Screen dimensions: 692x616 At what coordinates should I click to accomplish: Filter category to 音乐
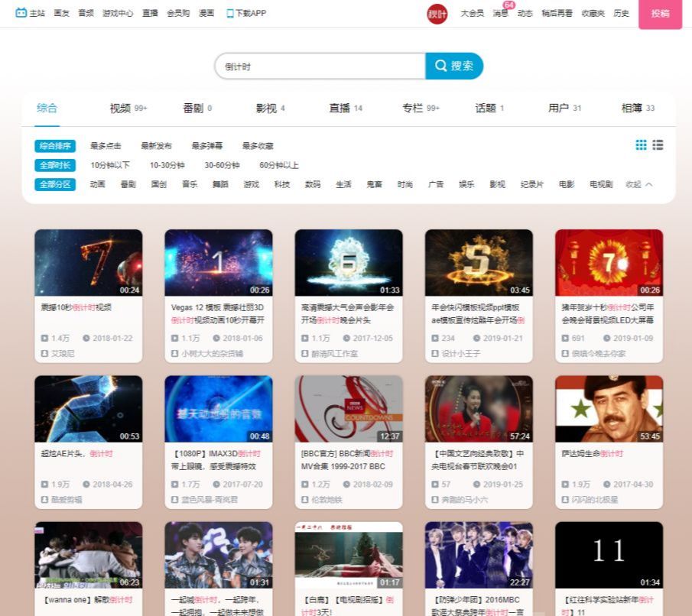click(x=190, y=184)
